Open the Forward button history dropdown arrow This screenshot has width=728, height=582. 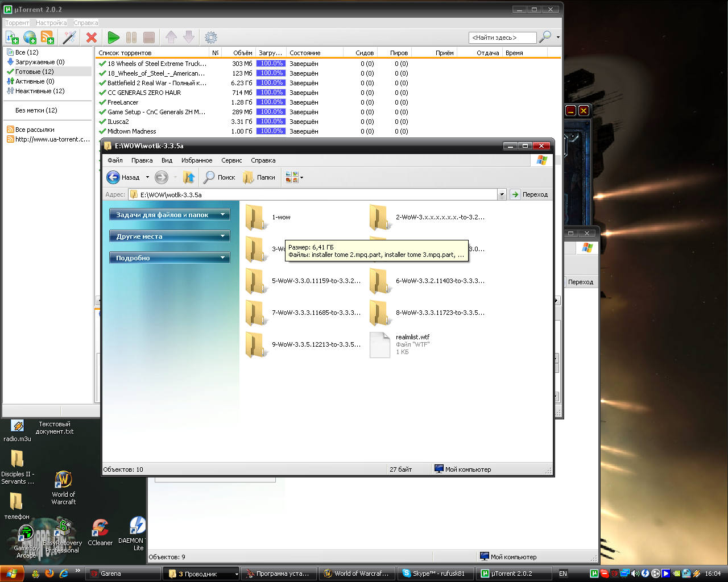pyautogui.click(x=175, y=177)
